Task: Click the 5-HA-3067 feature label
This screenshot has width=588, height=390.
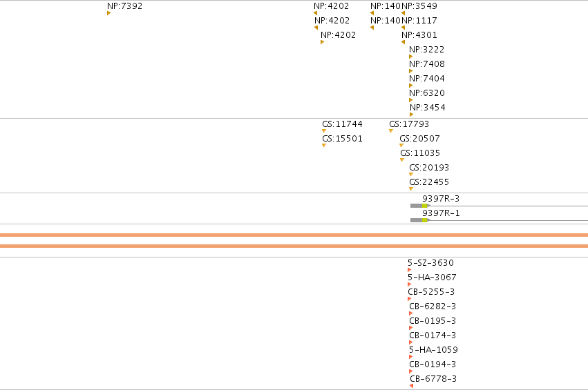Action: [432, 277]
